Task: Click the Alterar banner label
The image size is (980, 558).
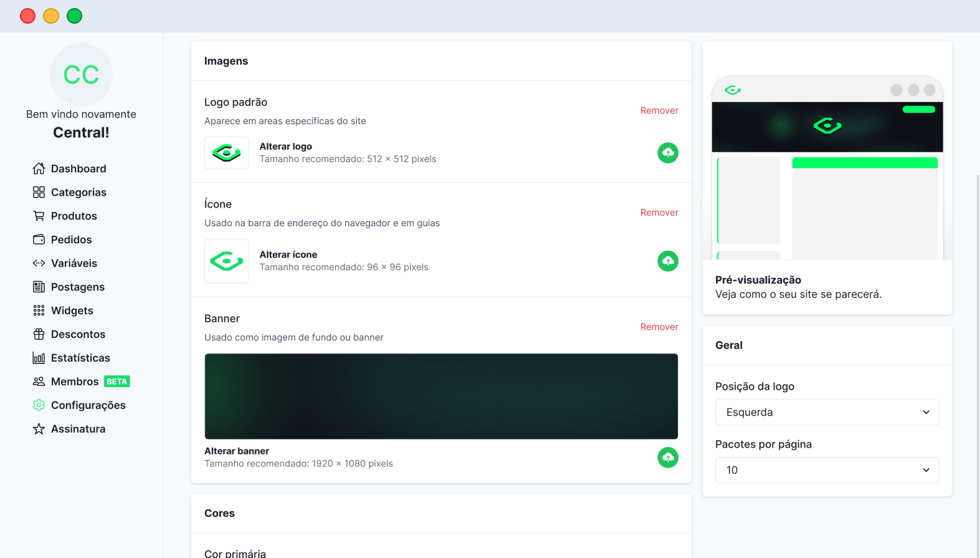Action: tap(237, 451)
